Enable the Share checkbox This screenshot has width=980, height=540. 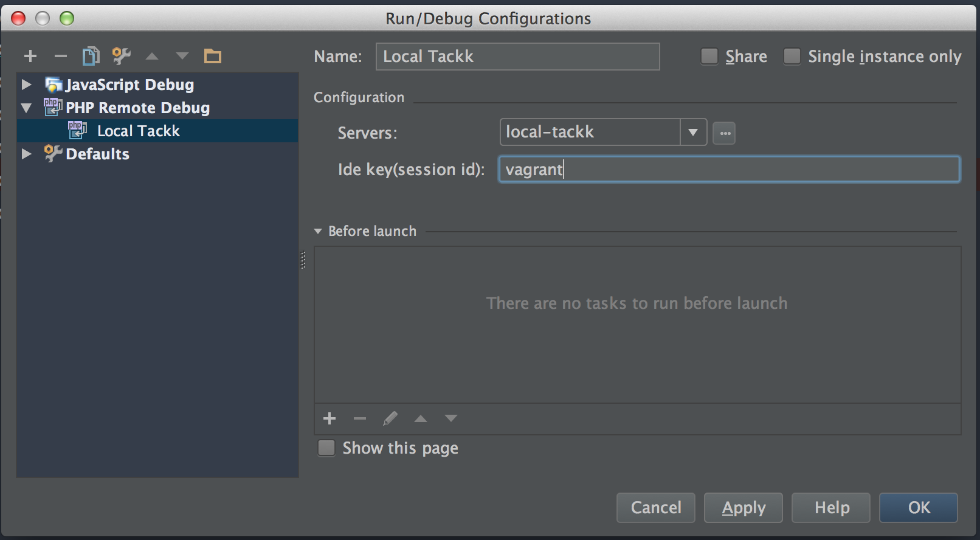coord(709,57)
